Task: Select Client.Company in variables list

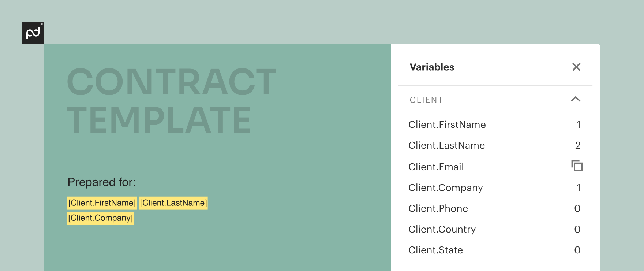Action: point(495,188)
